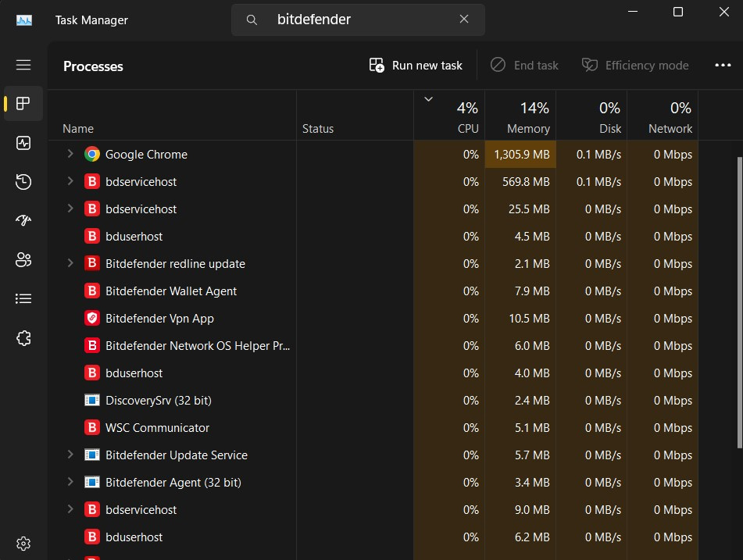Image resolution: width=743 pixels, height=560 pixels.
Task: Click the search magnifier icon
Action: [252, 20]
